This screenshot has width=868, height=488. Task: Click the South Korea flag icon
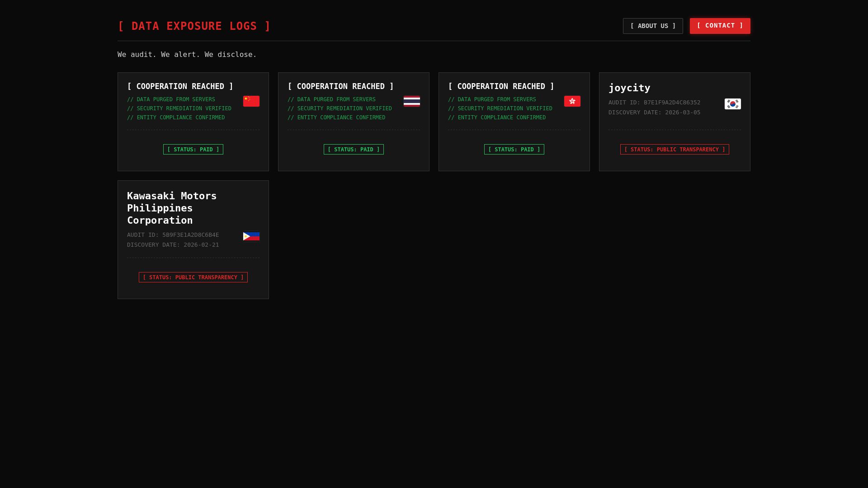pos(732,104)
